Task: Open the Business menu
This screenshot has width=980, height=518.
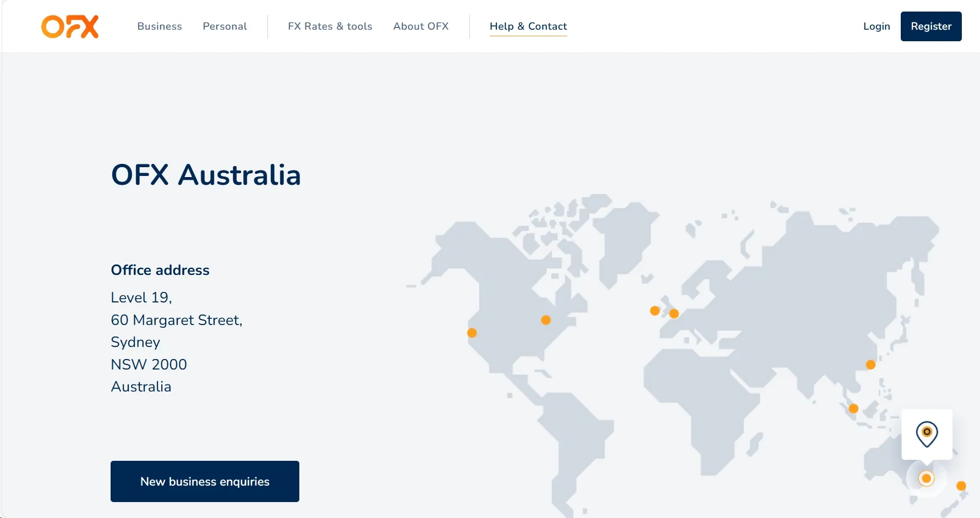Action: pos(160,26)
